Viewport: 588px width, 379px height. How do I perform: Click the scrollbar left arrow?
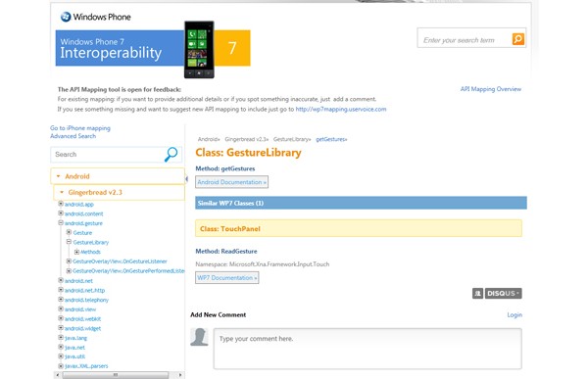pos(58,374)
